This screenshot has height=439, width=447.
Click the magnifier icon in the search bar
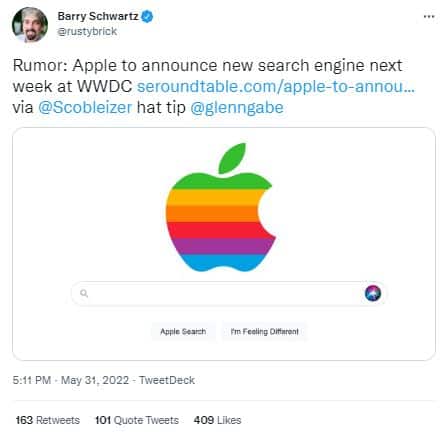pos(84,293)
